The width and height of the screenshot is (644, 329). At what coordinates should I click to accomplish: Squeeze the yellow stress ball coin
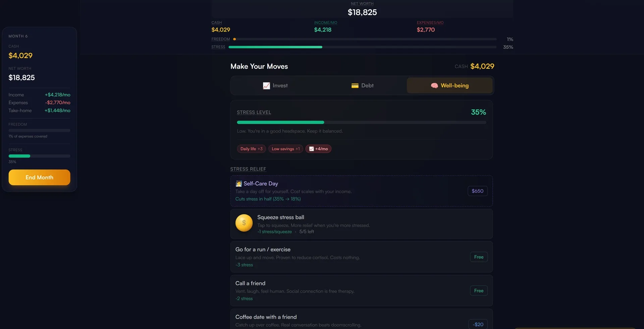coord(244,223)
